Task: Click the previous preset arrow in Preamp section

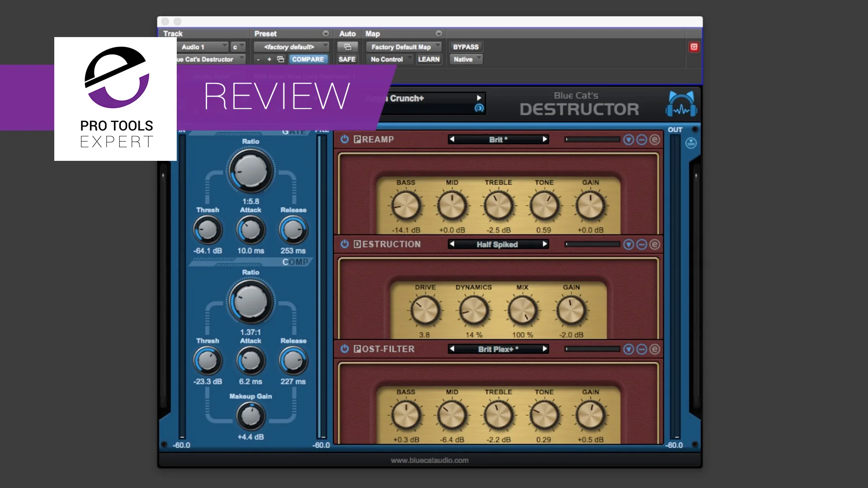Action: (x=451, y=139)
